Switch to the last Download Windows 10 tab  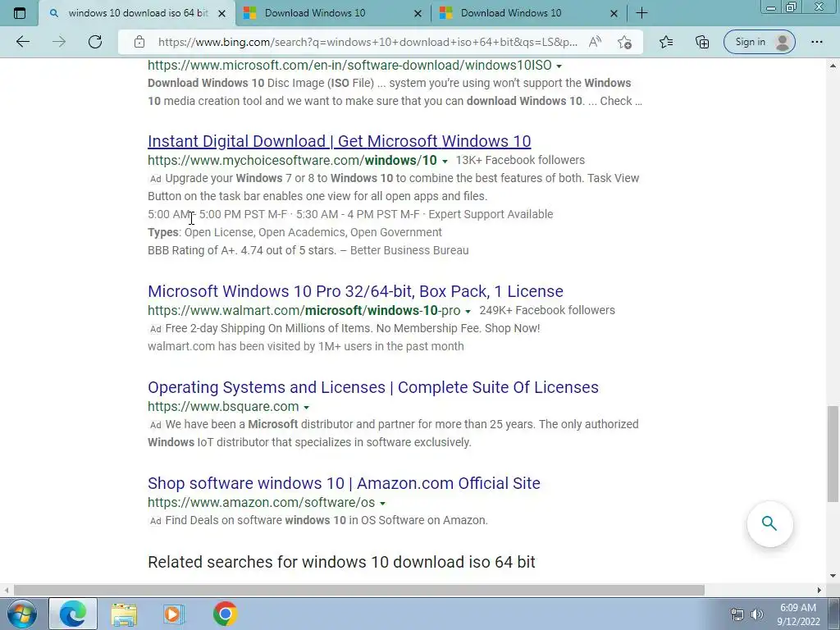coord(528,13)
